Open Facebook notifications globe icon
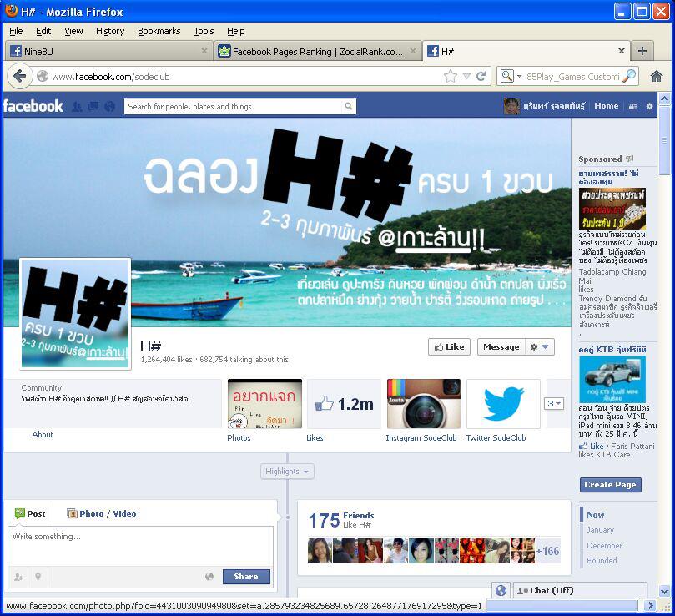 tap(109, 107)
